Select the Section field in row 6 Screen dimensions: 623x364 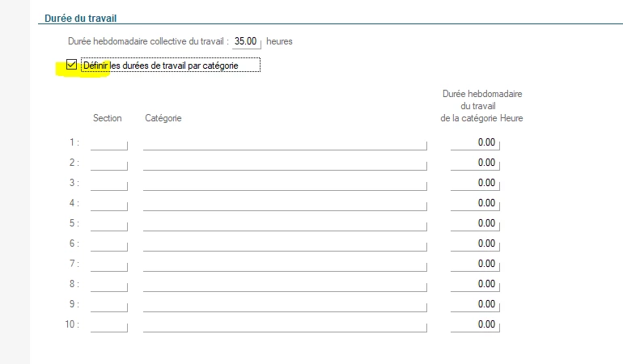point(109,243)
